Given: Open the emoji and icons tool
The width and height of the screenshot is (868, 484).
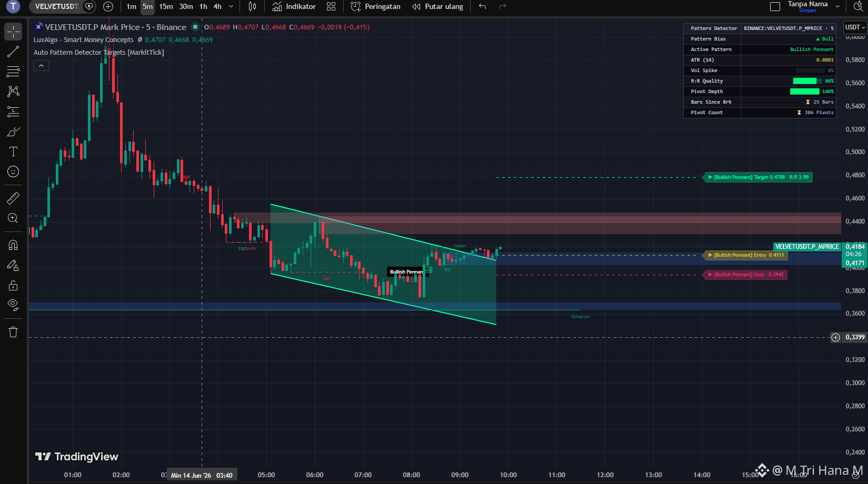Looking at the screenshot, I should (x=13, y=172).
